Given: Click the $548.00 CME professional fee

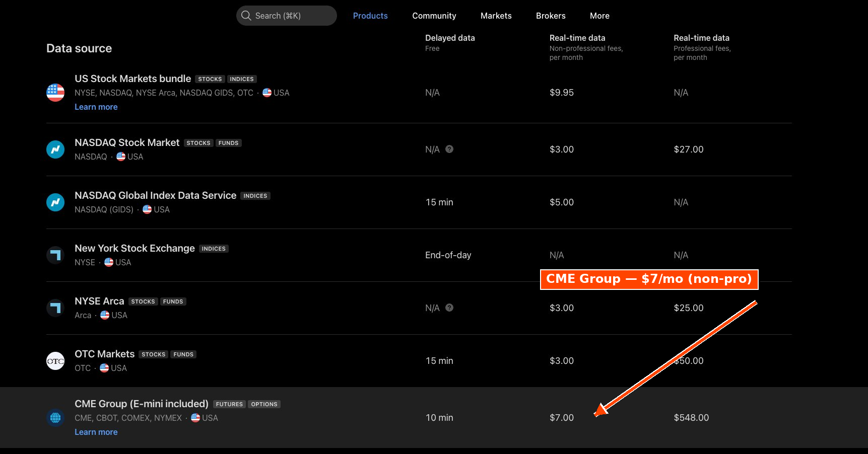Looking at the screenshot, I should coord(691,418).
